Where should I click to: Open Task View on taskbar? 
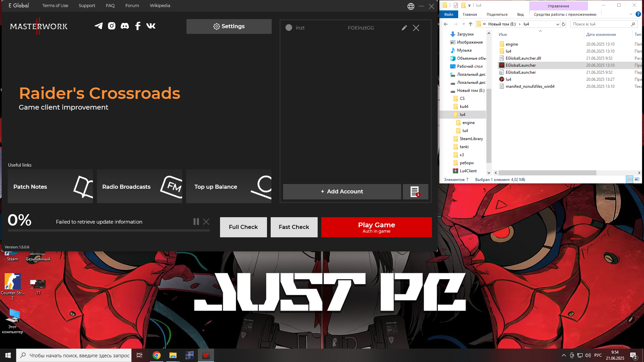(x=140, y=355)
